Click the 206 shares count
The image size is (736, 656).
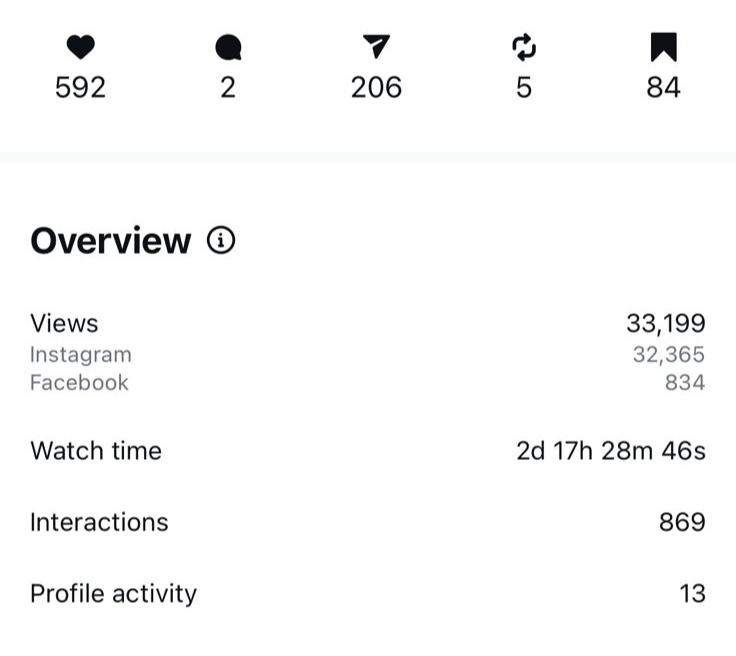coord(376,88)
